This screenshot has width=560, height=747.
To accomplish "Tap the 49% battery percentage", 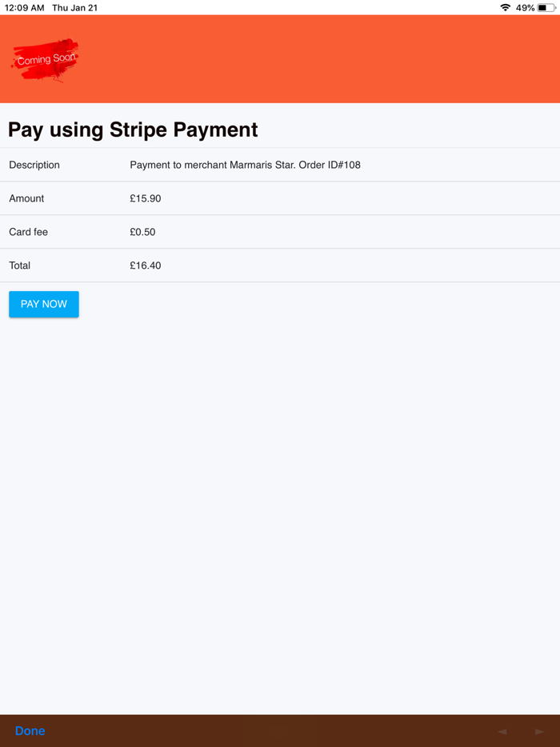I will tap(525, 8).
